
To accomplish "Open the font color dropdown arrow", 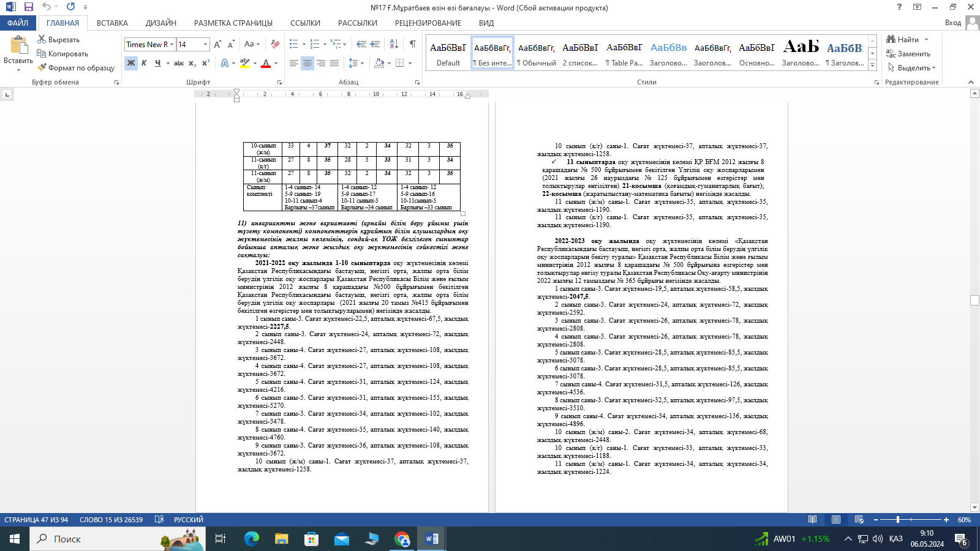I will click(x=276, y=62).
